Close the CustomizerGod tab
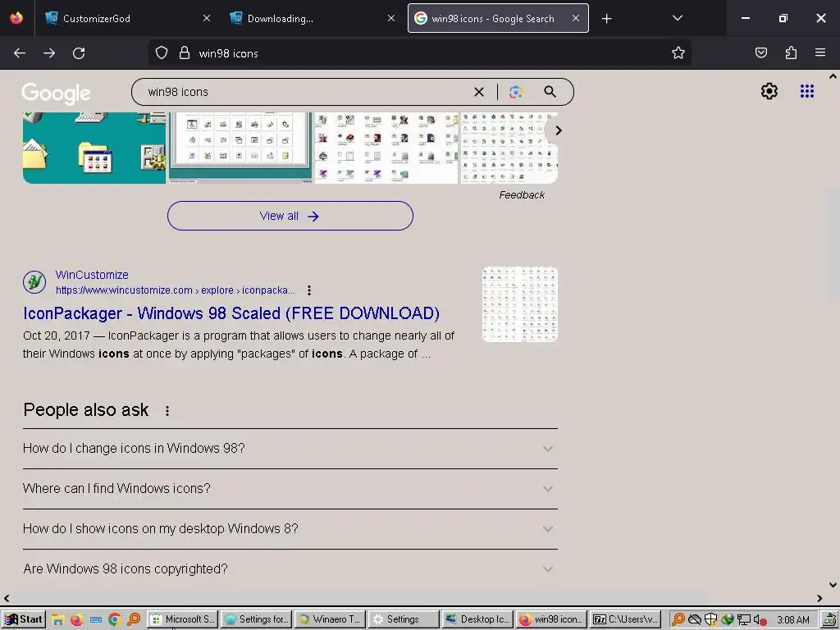840x630 pixels. (207, 18)
